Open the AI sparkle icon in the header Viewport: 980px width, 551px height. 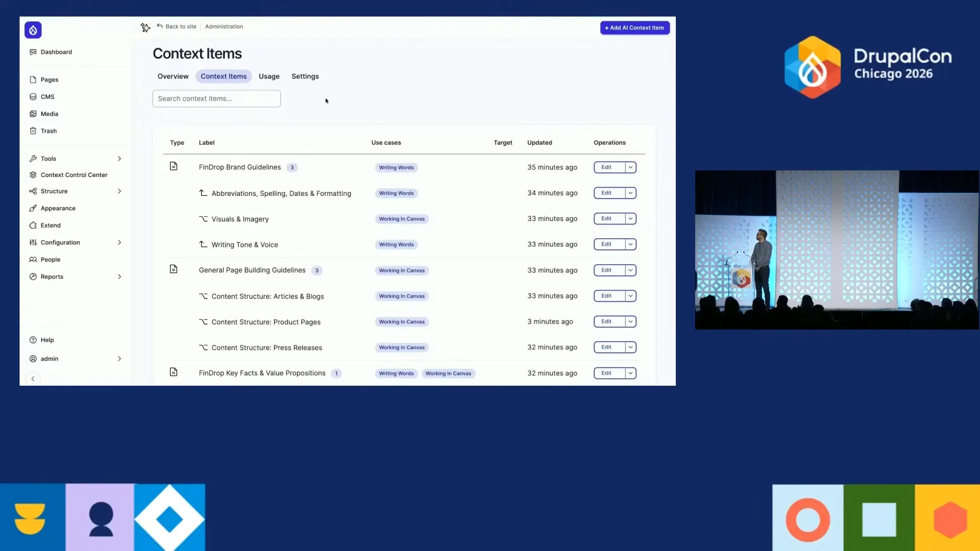point(145,27)
